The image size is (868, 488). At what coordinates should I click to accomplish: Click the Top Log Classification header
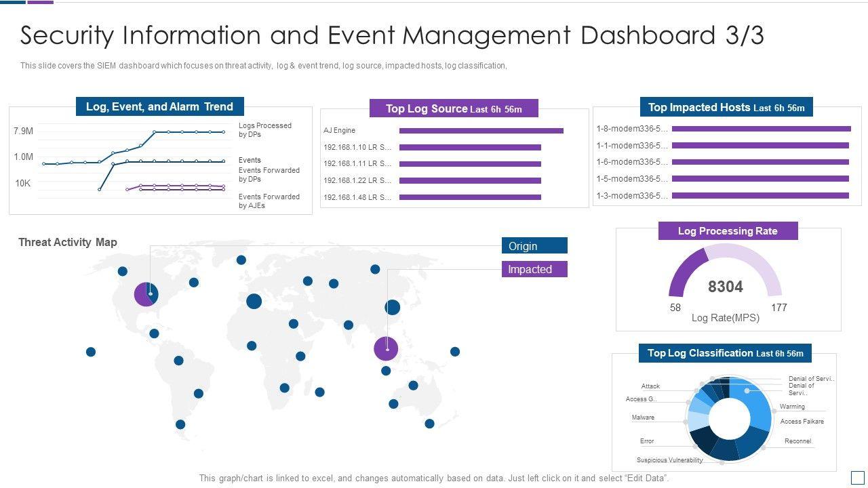coord(725,353)
